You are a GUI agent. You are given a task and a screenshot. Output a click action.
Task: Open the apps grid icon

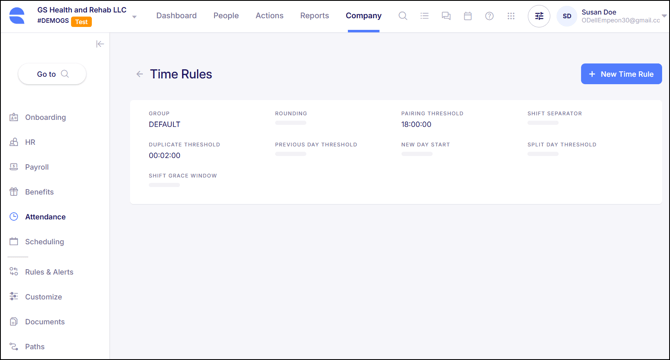(x=511, y=16)
